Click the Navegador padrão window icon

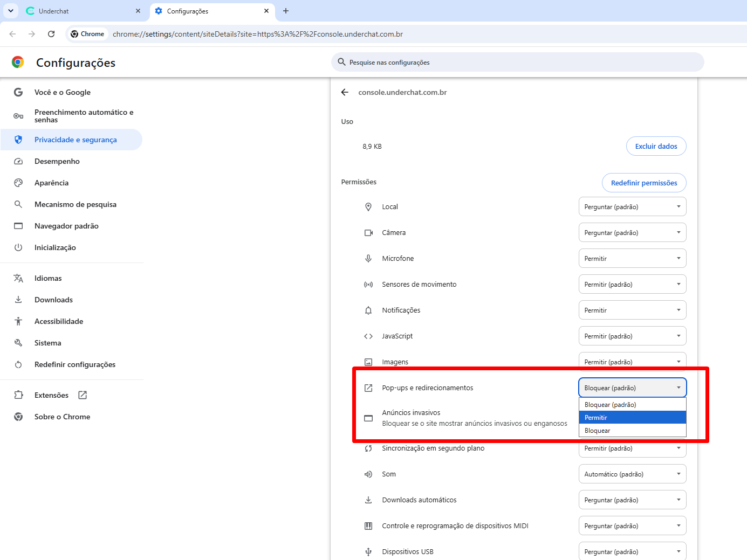[18, 226]
